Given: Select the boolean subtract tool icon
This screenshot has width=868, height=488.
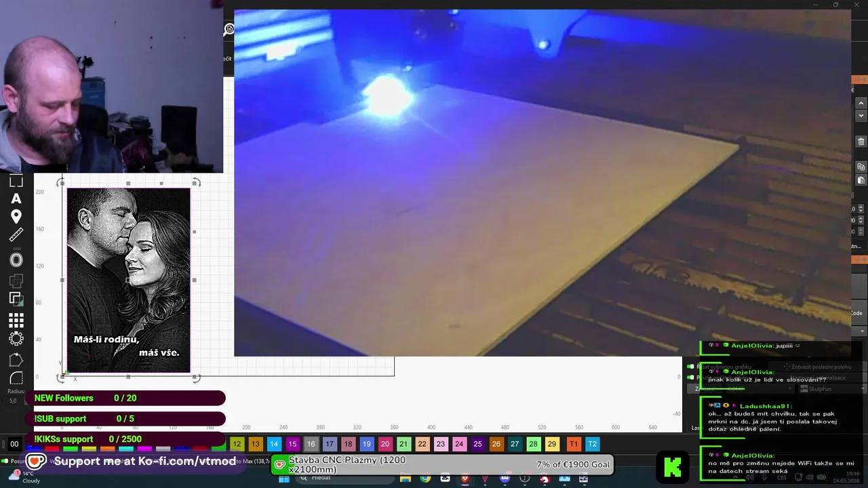Looking at the screenshot, I should pyautogui.click(x=16, y=298).
